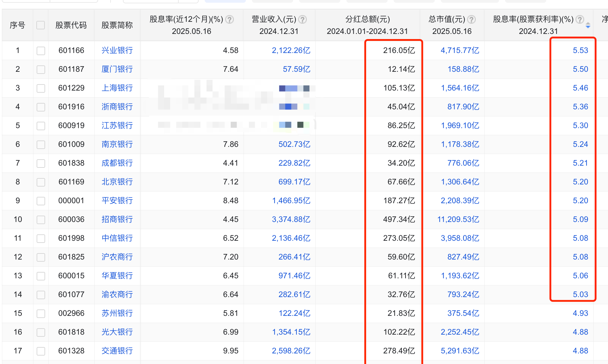Image resolution: width=608 pixels, height=364 pixels.
Task: Click 南京银行 dividend yield 5.24
Action: point(580,144)
